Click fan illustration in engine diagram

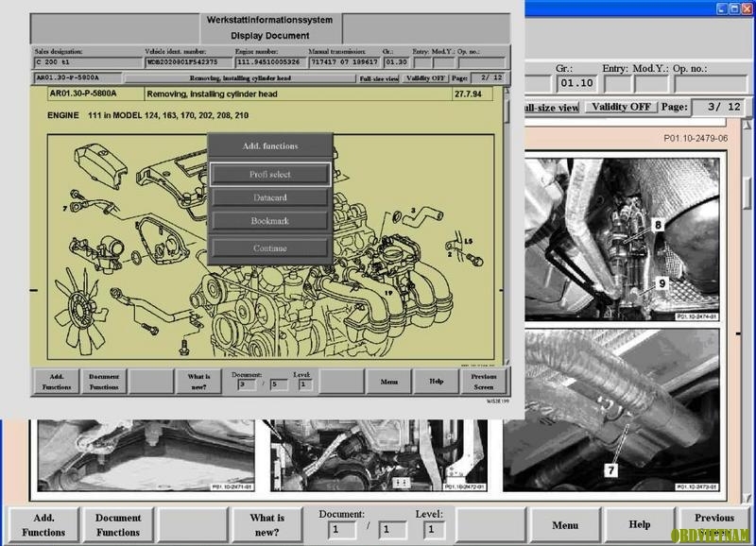(x=80, y=314)
